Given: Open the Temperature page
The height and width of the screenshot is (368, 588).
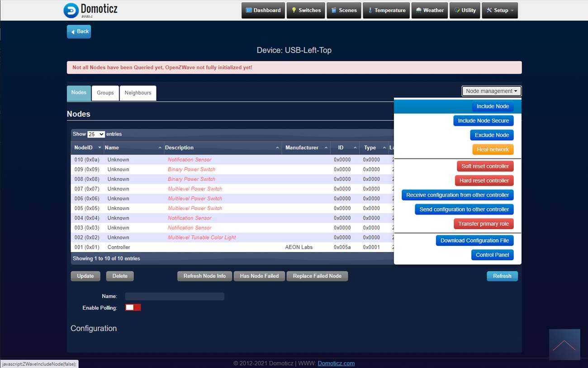Looking at the screenshot, I should coord(386,10).
